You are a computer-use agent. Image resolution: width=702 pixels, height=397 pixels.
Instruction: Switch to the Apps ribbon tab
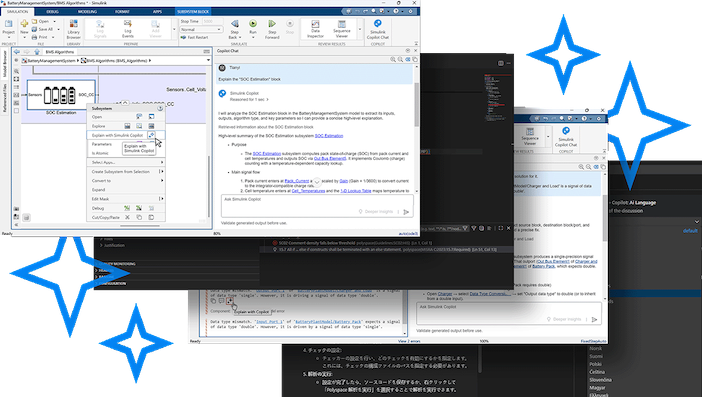pos(157,12)
